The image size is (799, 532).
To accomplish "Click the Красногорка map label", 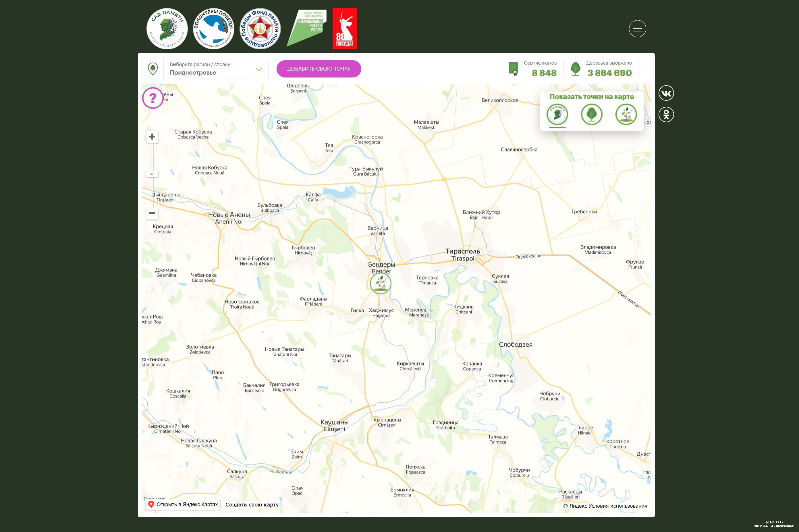I will [x=367, y=139].
